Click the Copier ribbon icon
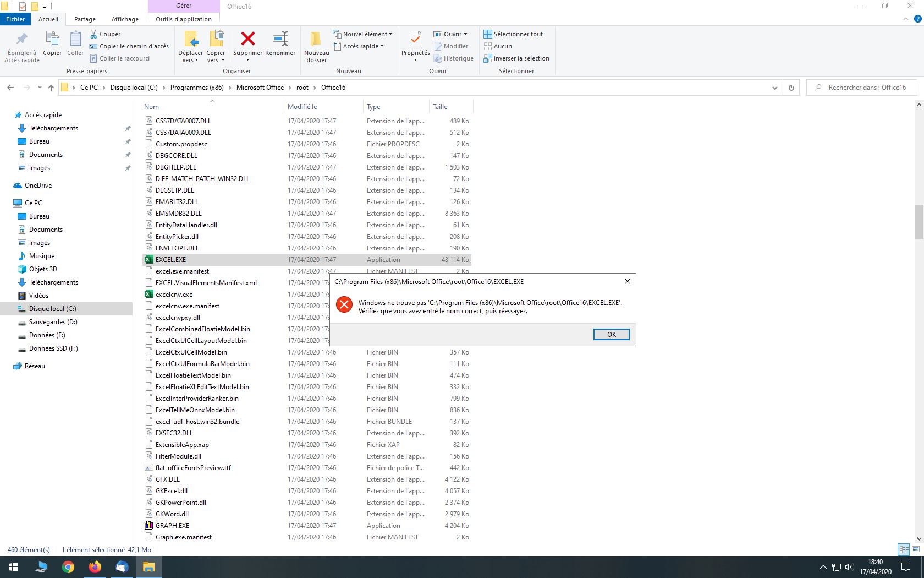The height and width of the screenshot is (578, 924). pyautogui.click(x=52, y=44)
